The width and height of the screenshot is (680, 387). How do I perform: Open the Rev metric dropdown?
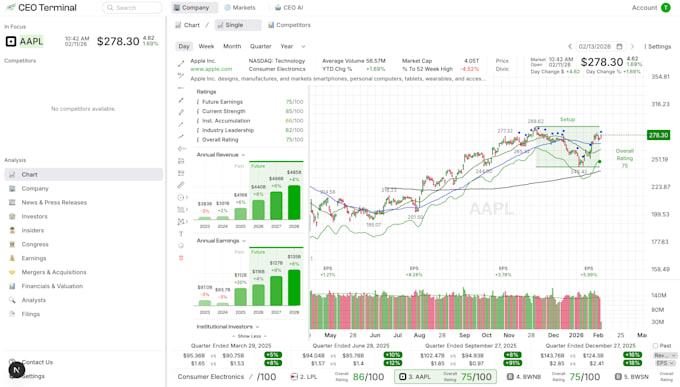click(665, 355)
